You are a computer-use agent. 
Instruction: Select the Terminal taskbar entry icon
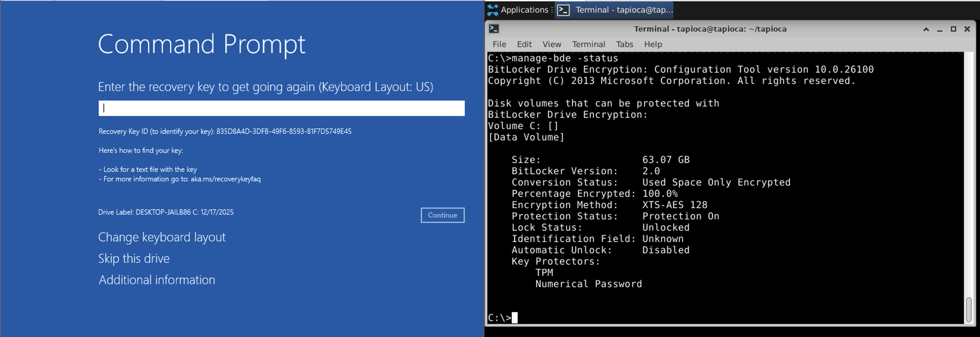(563, 10)
